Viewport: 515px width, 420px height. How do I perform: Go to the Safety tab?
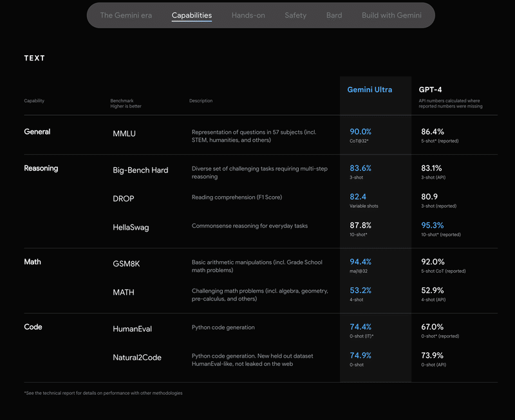coord(295,15)
